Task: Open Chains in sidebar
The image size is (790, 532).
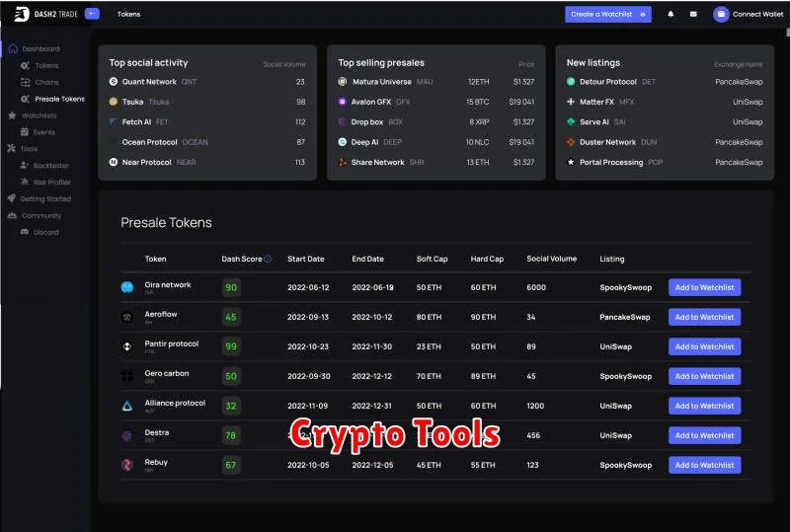Action: 39,82
